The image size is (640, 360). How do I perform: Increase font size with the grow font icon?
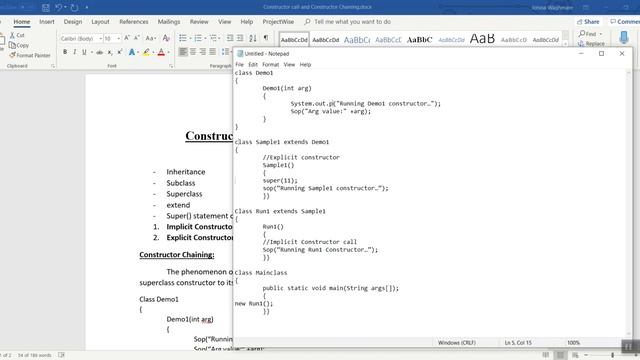coord(127,38)
